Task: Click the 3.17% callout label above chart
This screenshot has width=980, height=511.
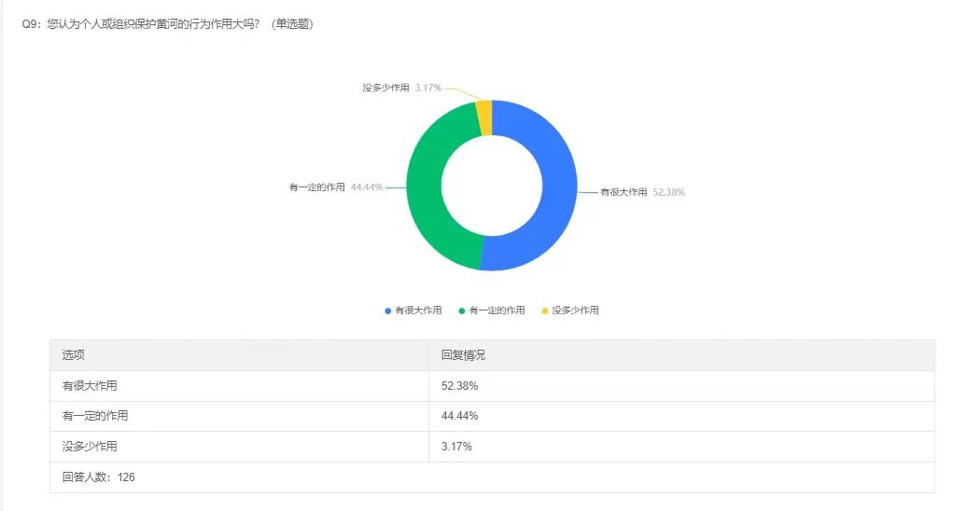Action: 428,88
